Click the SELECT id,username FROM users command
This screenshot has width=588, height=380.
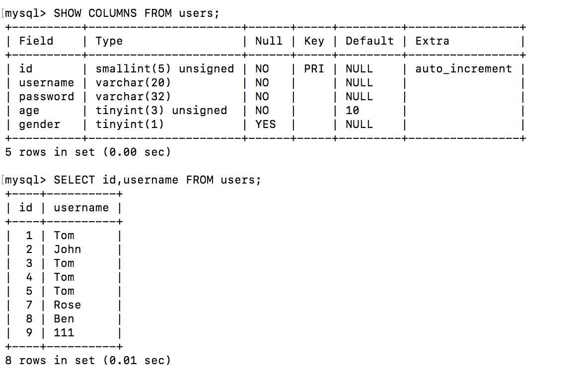[x=157, y=180]
